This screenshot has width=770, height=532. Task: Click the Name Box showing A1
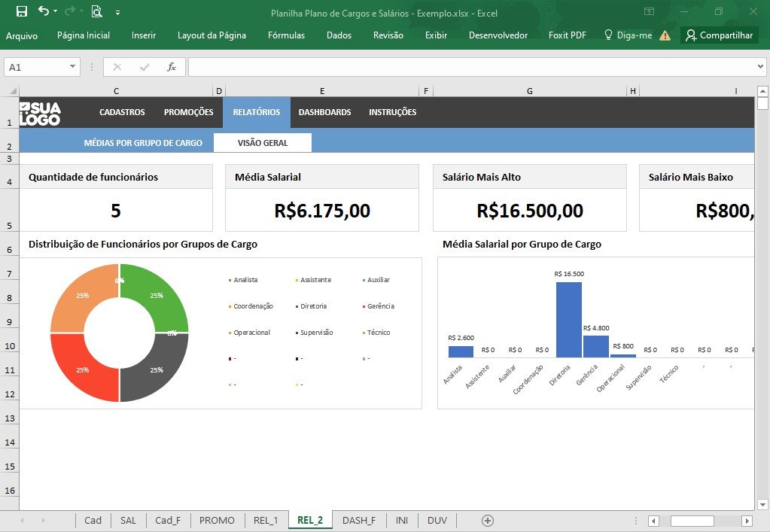tap(36, 67)
